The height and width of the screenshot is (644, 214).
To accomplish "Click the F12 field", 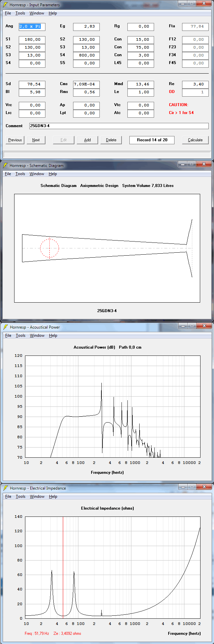I will point(195,40).
